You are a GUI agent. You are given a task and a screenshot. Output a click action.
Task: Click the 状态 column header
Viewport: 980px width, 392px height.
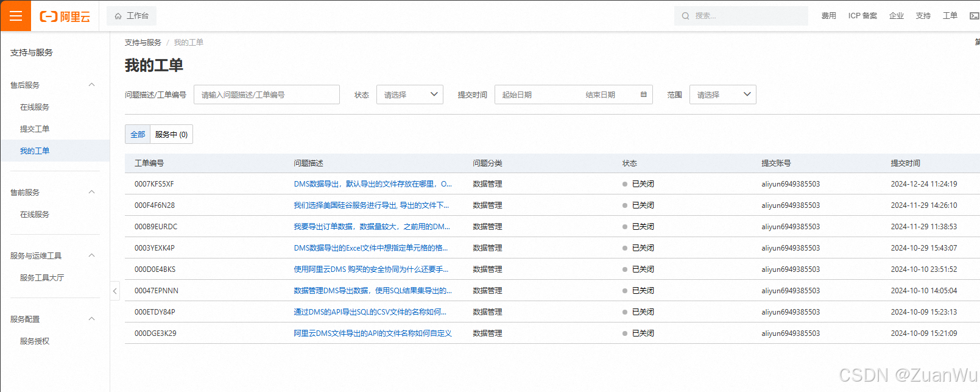[x=630, y=163]
